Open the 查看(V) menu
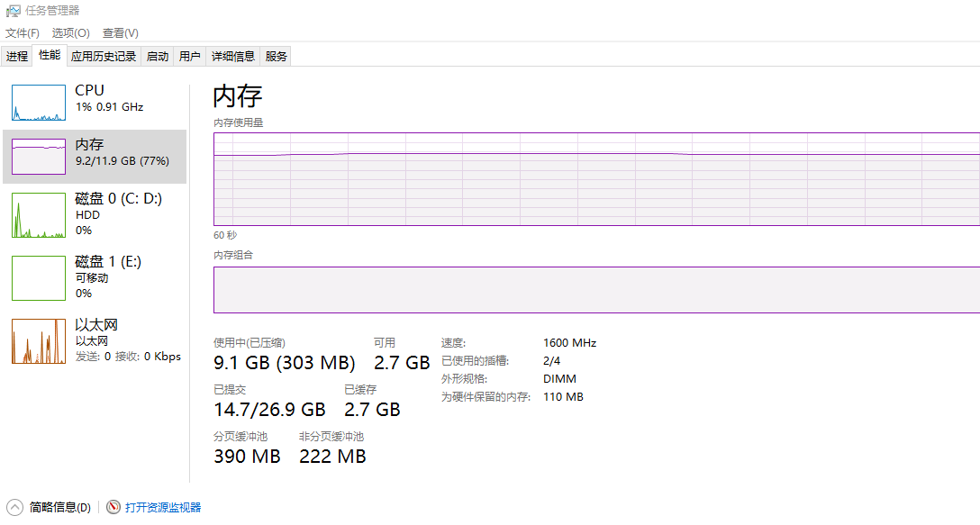The height and width of the screenshot is (525, 980). (x=121, y=33)
